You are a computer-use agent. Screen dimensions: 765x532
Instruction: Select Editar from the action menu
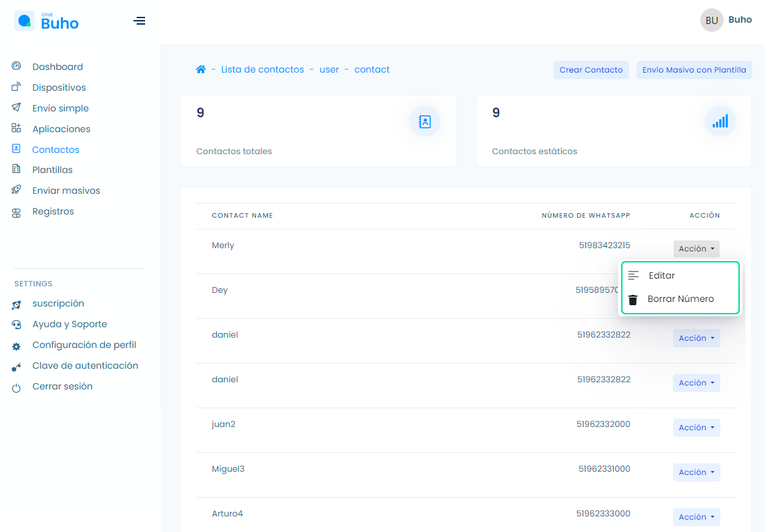click(661, 275)
